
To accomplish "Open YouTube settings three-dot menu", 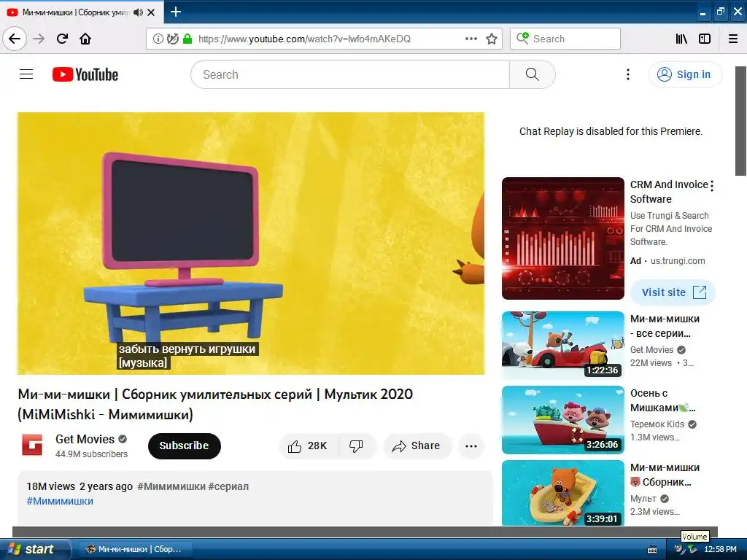I will 628,74.
